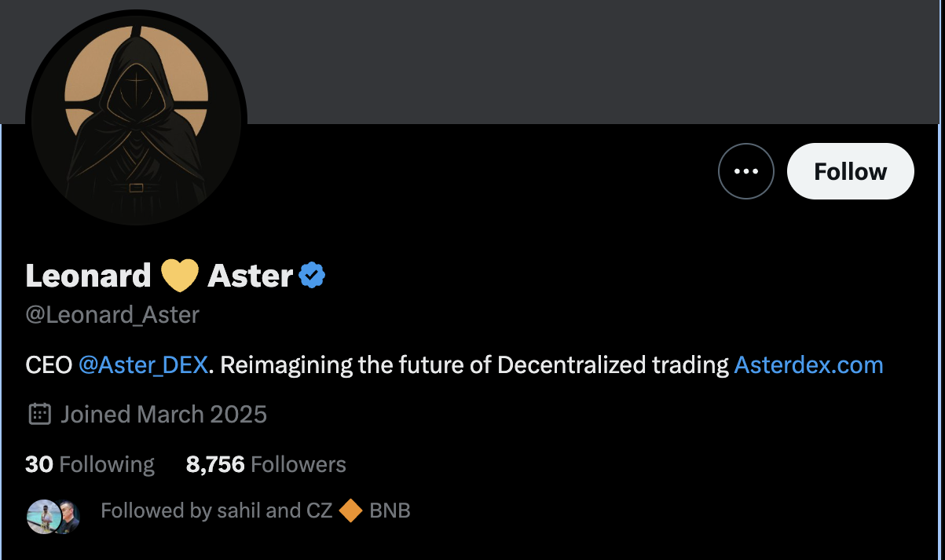The width and height of the screenshot is (945, 560).
Task: Click CZ's avatar in the followed-by stack
Action: point(67,514)
